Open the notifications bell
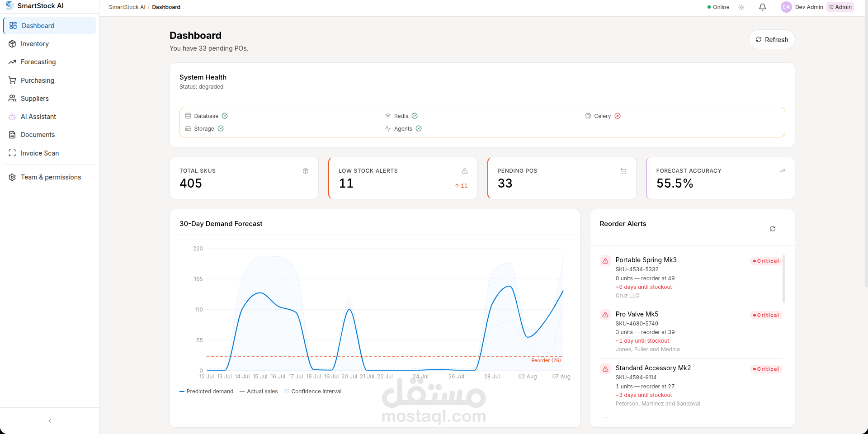 (x=762, y=7)
